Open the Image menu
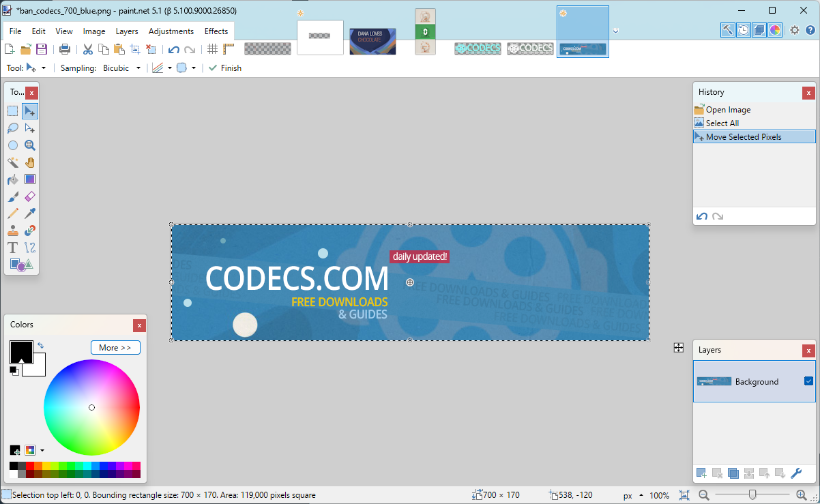The width and height of the screenshot is (820, 504). coord(94,31)
